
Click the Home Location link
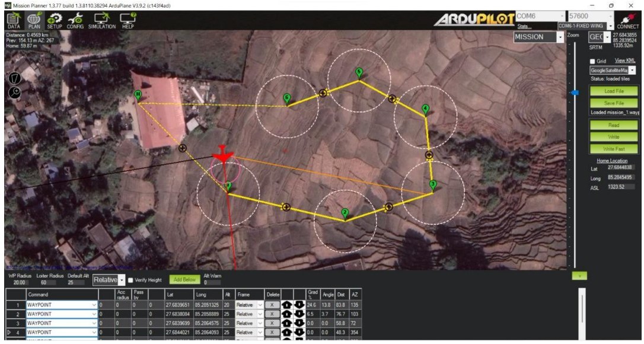click(612, 161)
